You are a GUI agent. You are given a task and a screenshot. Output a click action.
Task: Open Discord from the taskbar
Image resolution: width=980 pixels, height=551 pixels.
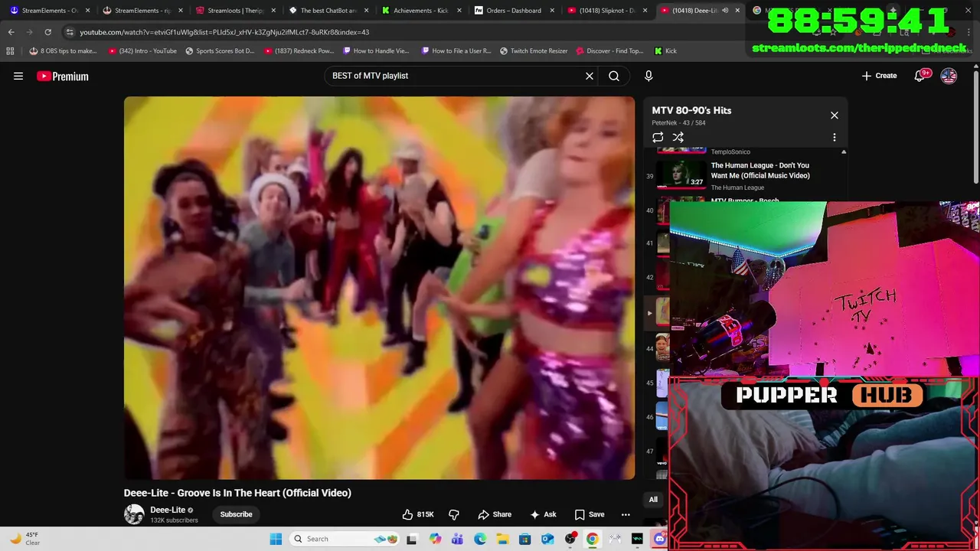coord(659,539)
